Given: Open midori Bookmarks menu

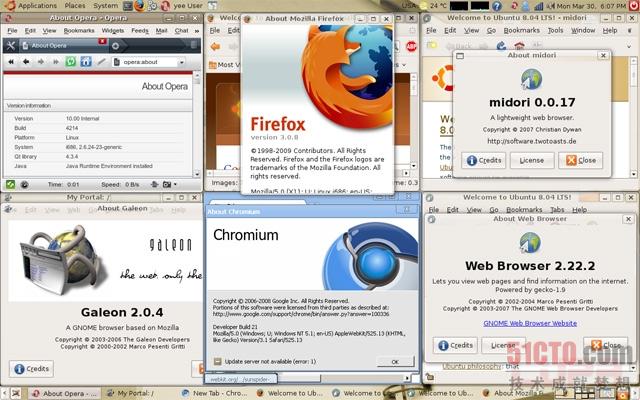Looking at the screenshot, I should (522, 31).
